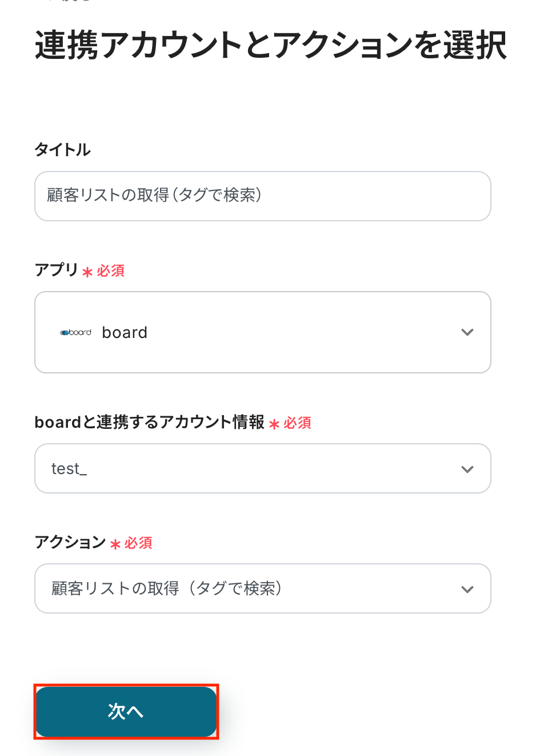This screenshot has height=756, width=536.
Task: Click the 必須 marker next to アプリ
Action: click(111, 270)
